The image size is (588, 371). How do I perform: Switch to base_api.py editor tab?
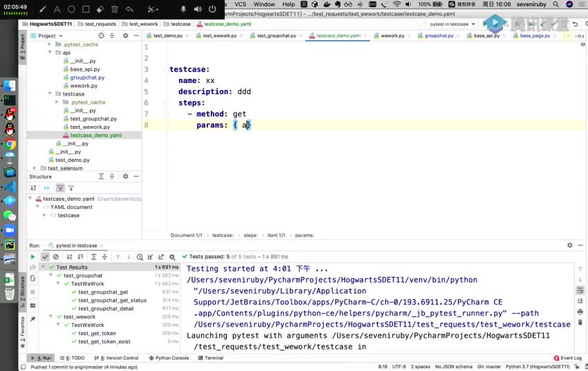[486, 35]
